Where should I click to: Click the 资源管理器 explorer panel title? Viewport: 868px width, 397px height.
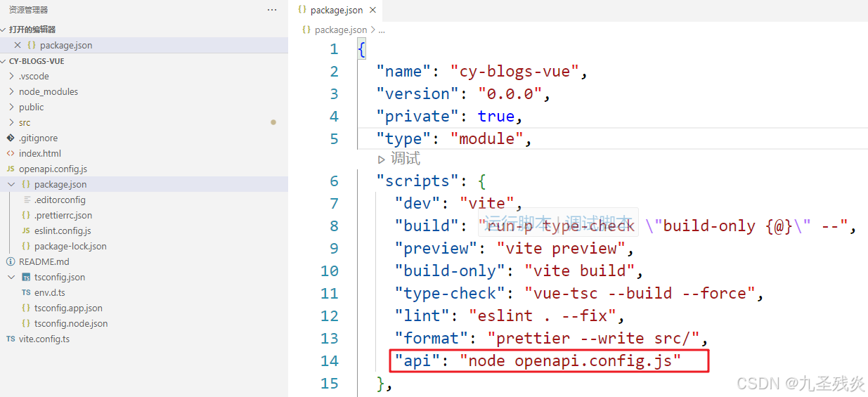pos(28,10)
